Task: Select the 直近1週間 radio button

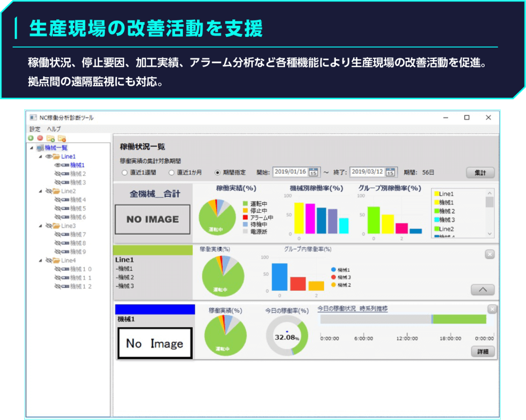Action: point(125,173)
